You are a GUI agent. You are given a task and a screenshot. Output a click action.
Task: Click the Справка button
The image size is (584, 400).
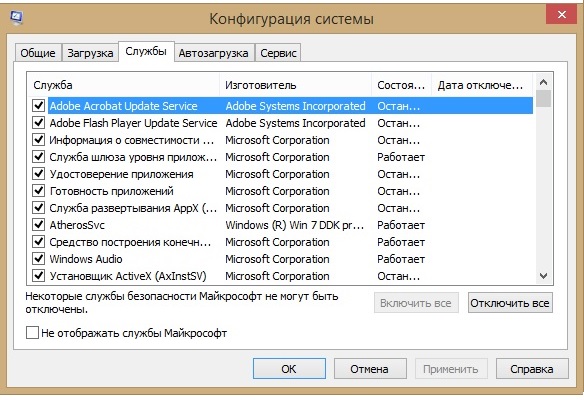(532, 369)
